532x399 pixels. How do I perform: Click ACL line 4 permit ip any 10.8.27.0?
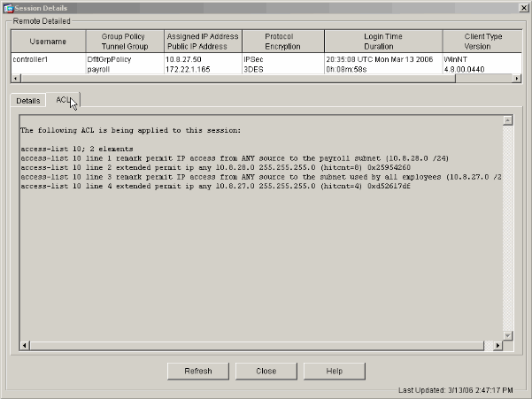point(216,186)
